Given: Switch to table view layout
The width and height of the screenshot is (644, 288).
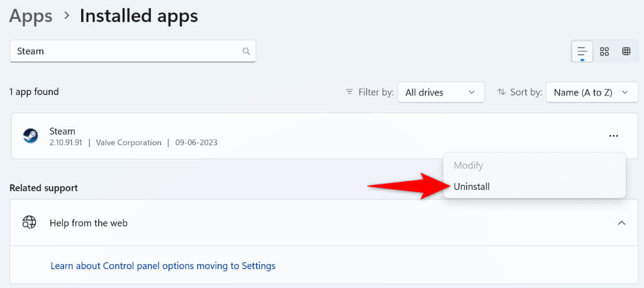Looking at the screenshot, I should tap(626, 52).
